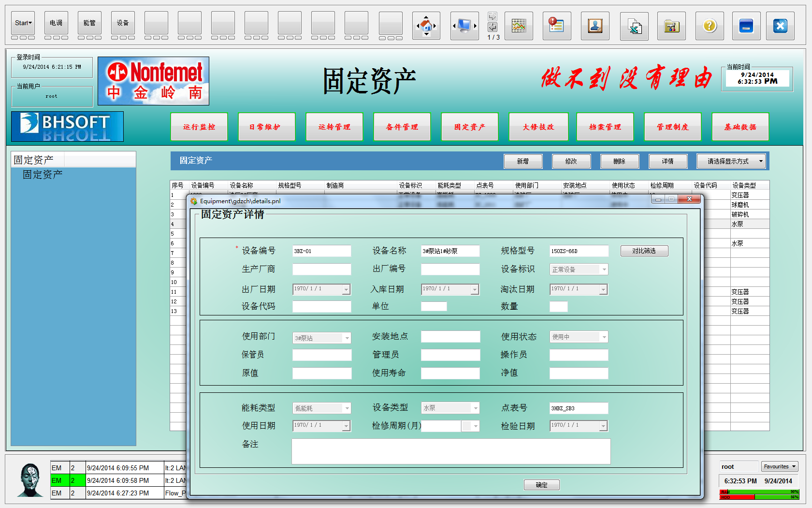Switch to 大修技改 module

point(538,127)
